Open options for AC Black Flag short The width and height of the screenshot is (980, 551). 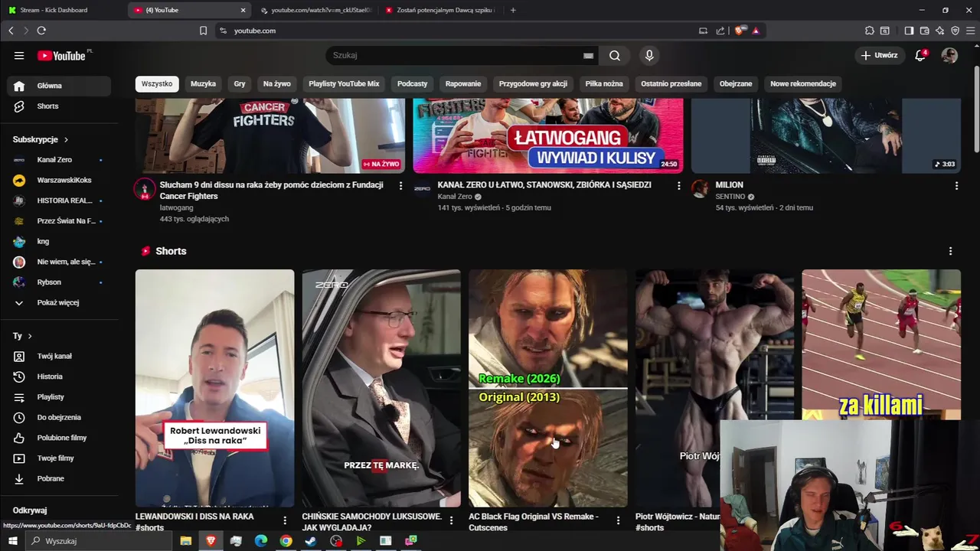coord(618,520)
